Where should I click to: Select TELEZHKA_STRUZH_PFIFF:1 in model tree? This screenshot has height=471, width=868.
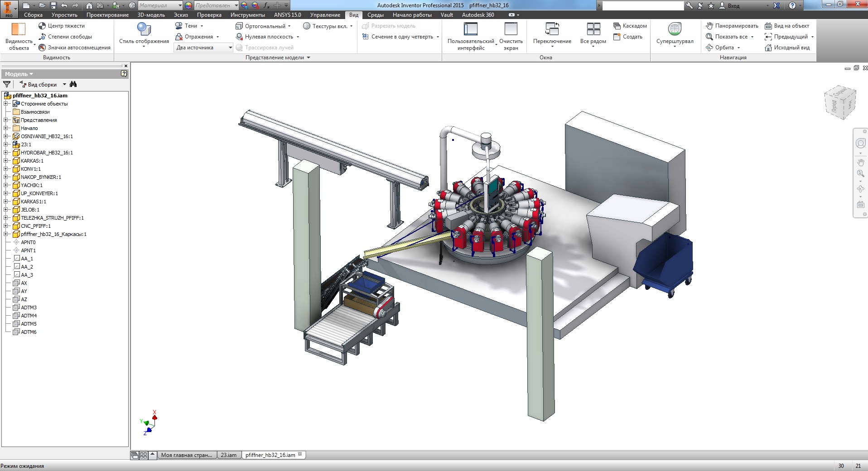coord(52,218)
